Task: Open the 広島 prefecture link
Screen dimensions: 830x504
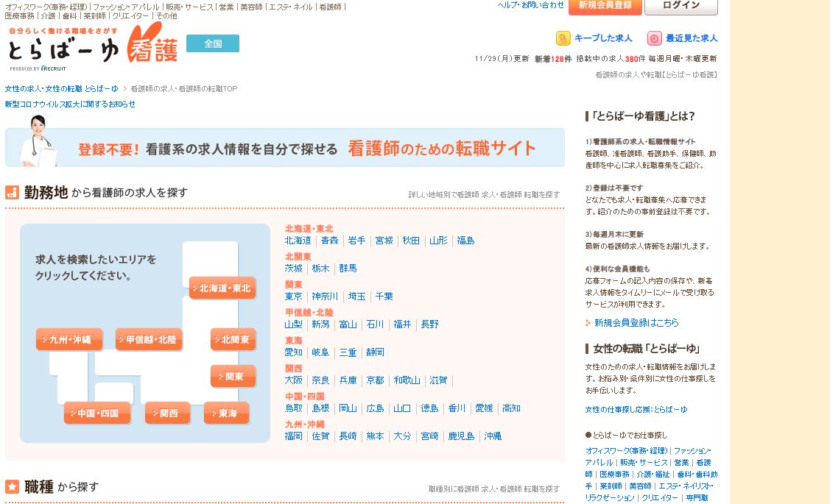Action: 376,409
